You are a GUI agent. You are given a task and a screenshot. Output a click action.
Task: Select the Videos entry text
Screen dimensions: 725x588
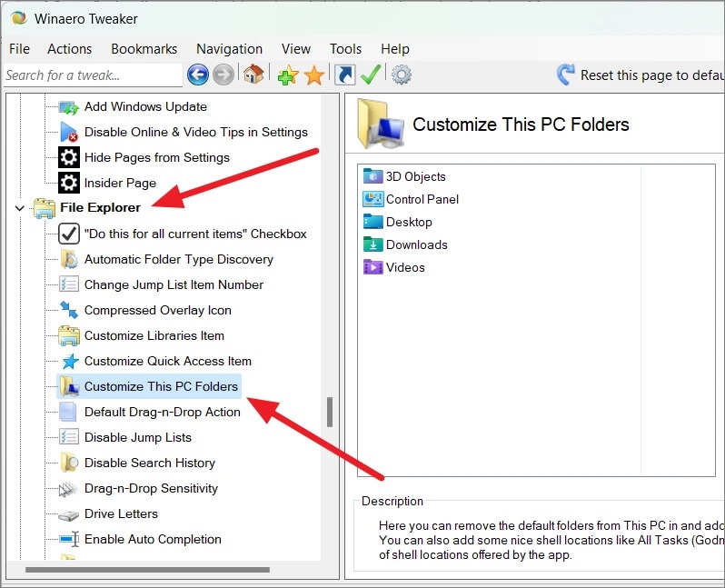(x=405, y=267)
